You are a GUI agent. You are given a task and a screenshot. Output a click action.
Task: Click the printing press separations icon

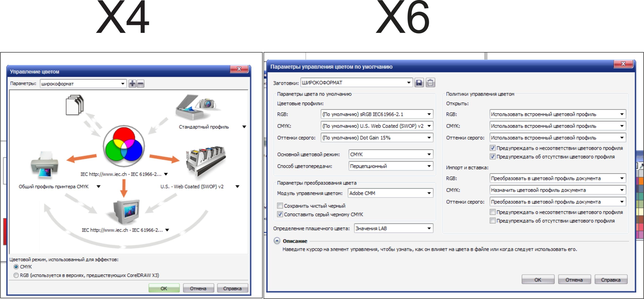pos(206,161)
